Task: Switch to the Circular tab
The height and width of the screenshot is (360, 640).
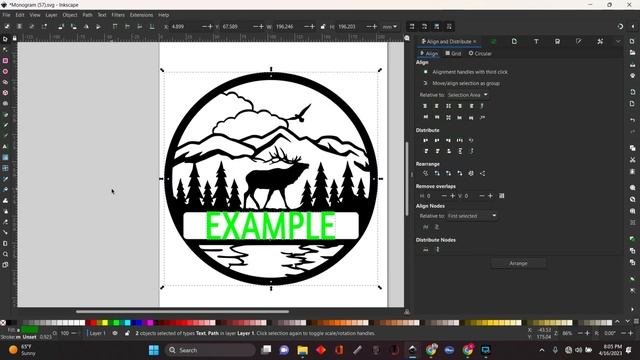Action: [480, 53]
